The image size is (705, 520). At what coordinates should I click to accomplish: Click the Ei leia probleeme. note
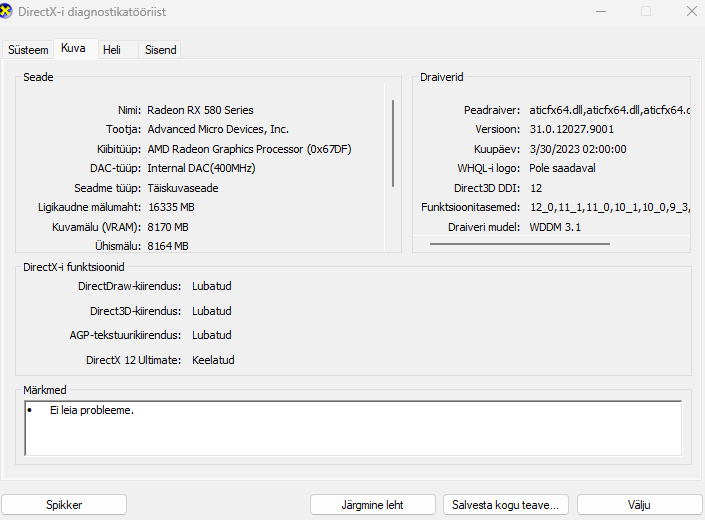(x=92, y=410)
